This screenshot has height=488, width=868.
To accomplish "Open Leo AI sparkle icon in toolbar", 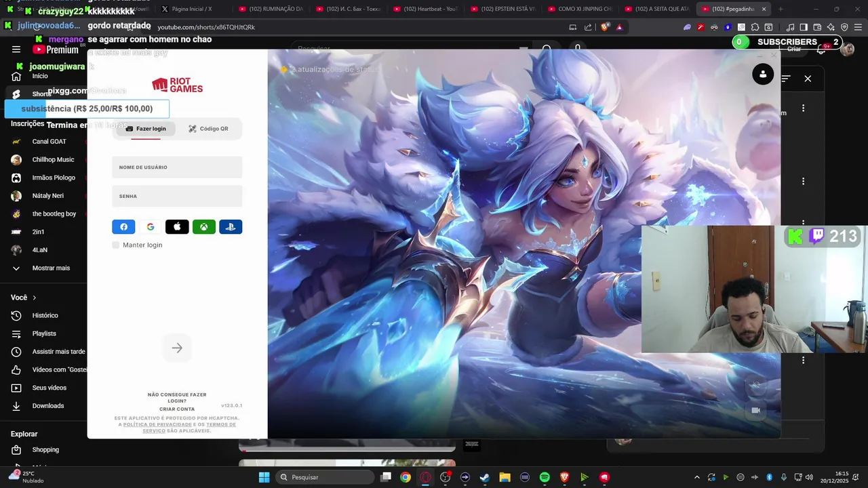I will [831, 27].
